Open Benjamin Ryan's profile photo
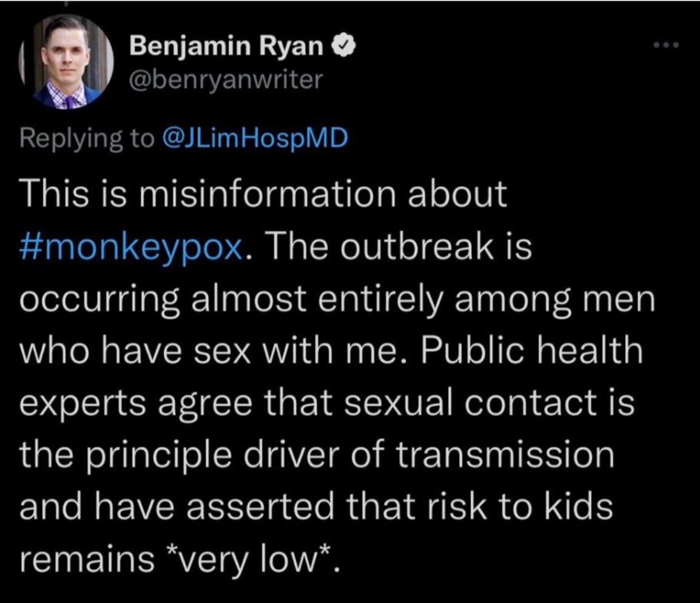This screenshot has width=700, height=603. (66, 62)
